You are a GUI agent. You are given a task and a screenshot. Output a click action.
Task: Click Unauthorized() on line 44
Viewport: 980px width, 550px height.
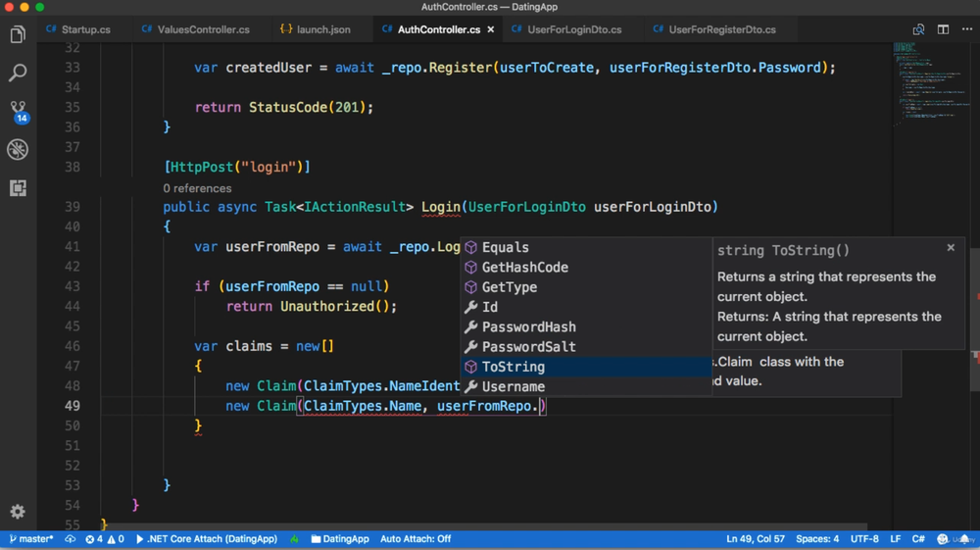point(334,306)
